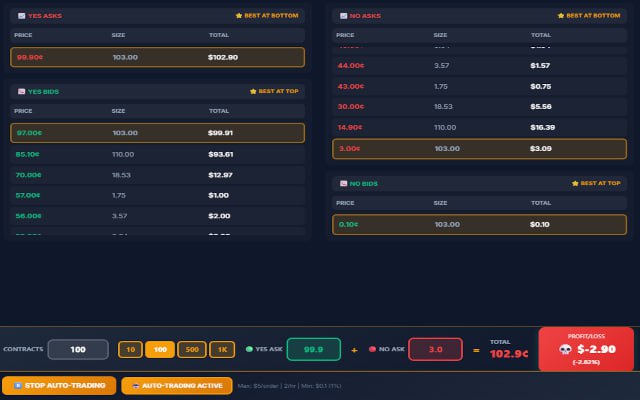Click the star icon in NO BIDS header
640x400 pixels.
point(575,184)
